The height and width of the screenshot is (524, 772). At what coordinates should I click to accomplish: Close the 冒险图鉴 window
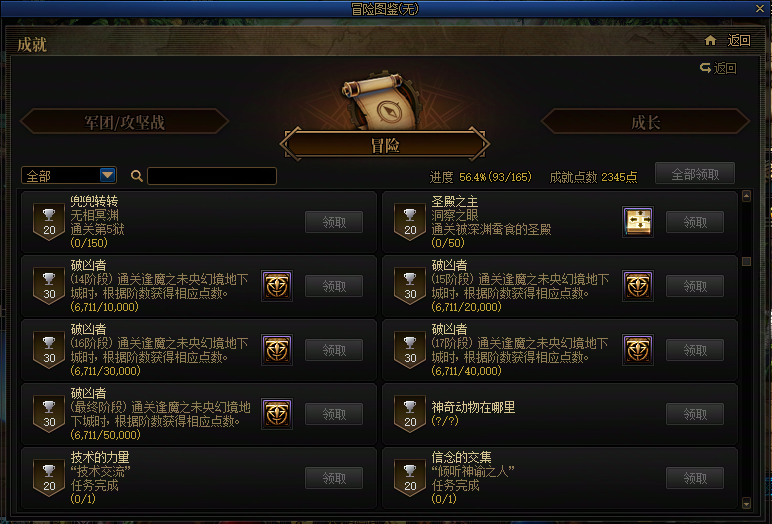[760, 8]
